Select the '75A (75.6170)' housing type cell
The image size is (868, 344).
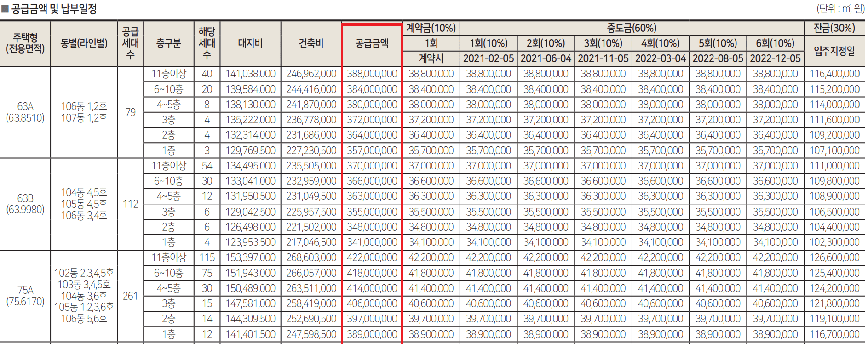(x=25, y=296)
